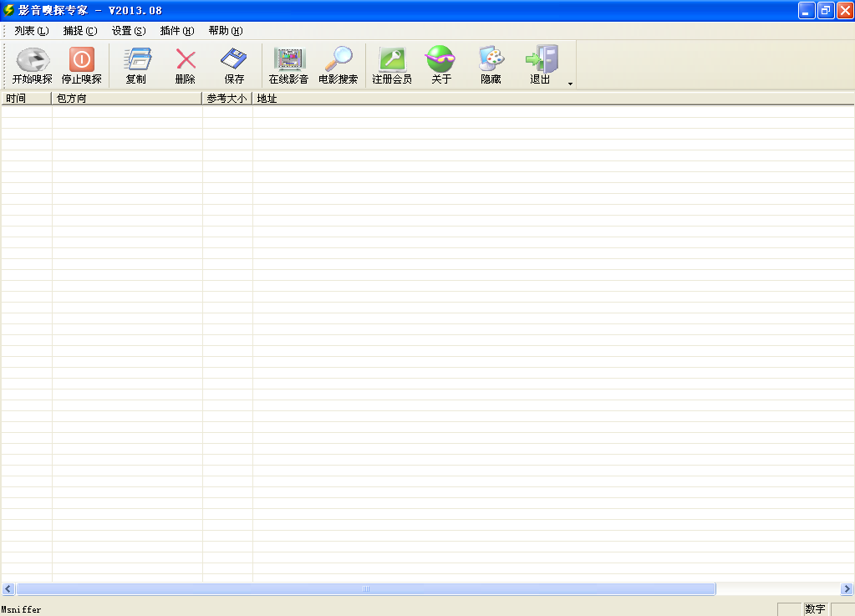855x616 pixels.
Task: Click the horizontal scrollbar thumb
Action: tap(366, 588)
